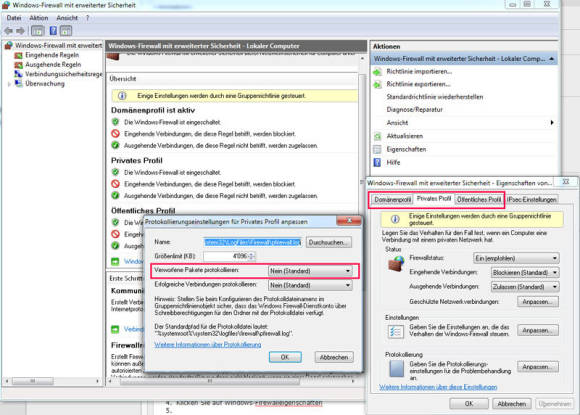
Task: Open the Eingehende Verbindungen dropdown
Action: [525, 273]
